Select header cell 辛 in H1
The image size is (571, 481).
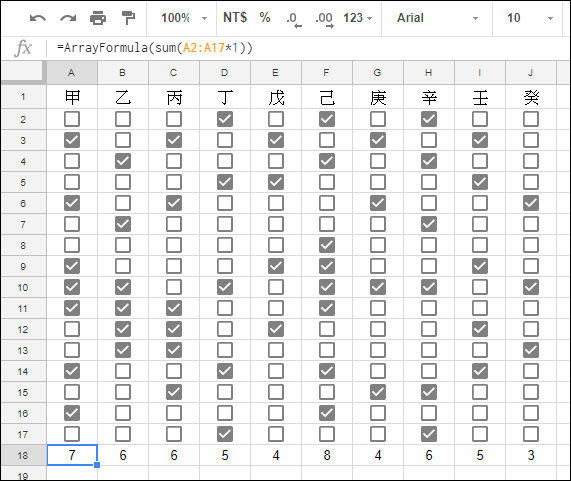(429, 97)
